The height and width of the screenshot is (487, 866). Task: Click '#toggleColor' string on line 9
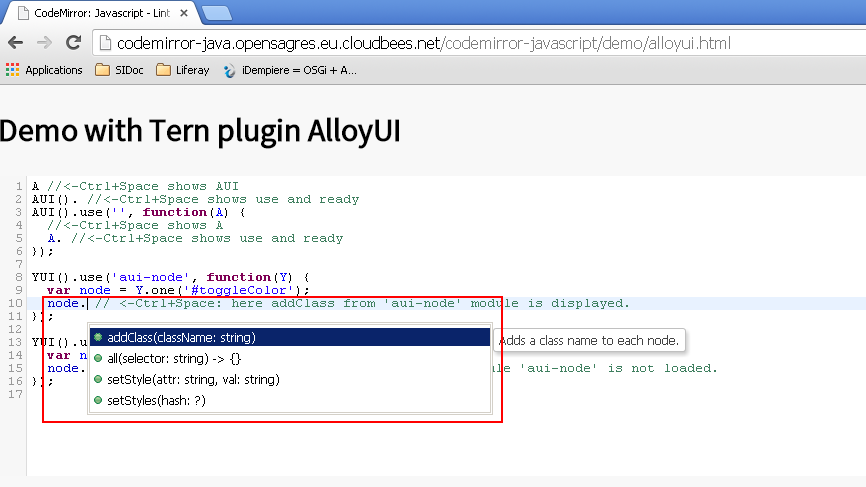pos(239,290)
